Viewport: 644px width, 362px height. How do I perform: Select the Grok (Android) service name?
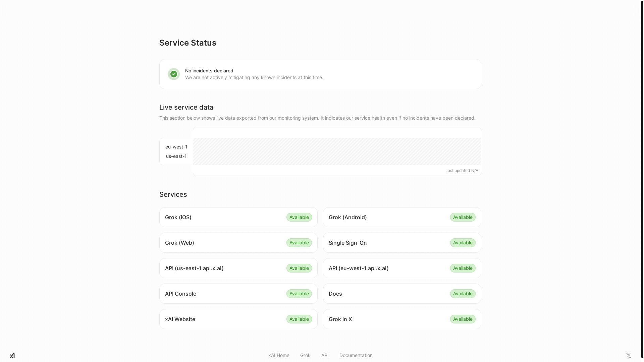pyautogui.click(x=348, y=217)
